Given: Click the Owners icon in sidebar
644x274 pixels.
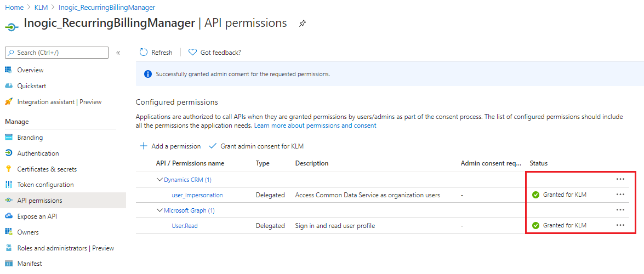Looking at the screenshot, I should point(9,232).
